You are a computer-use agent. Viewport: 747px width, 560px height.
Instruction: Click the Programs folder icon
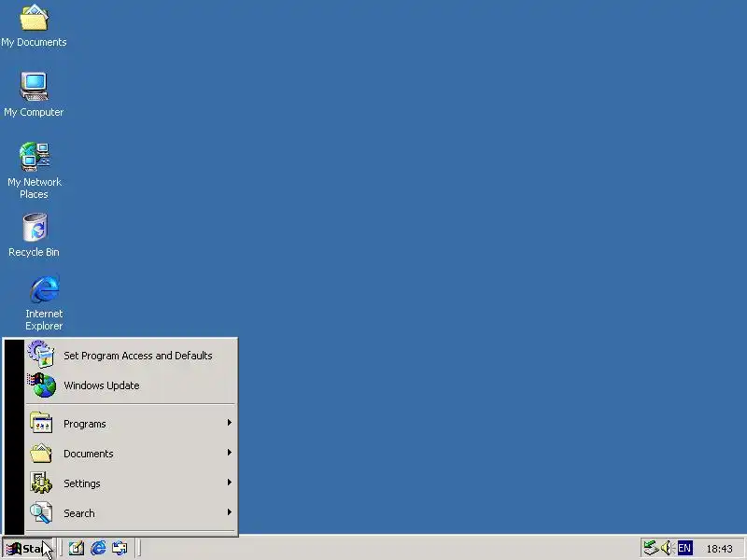pos(41,423)
